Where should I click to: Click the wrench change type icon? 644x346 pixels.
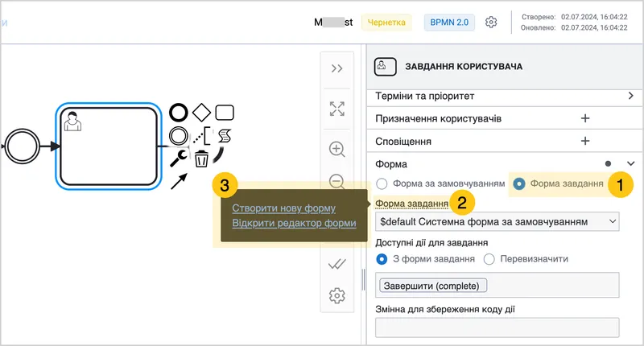pos(178,159)
